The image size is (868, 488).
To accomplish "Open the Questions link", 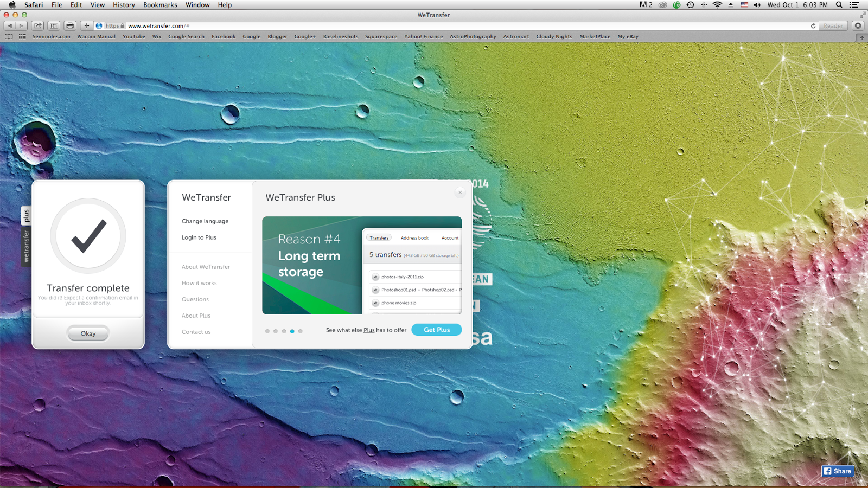I will [x=195, y=299].
